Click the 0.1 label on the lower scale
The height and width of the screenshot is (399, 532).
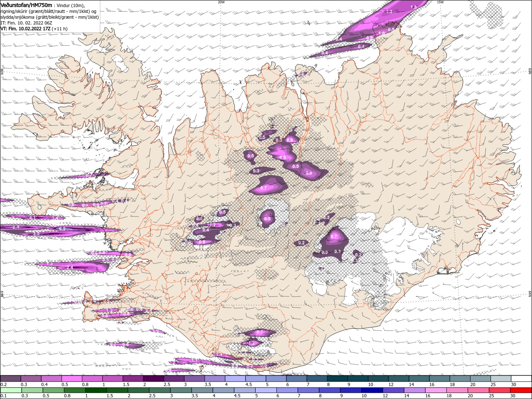tap(3, 396)
